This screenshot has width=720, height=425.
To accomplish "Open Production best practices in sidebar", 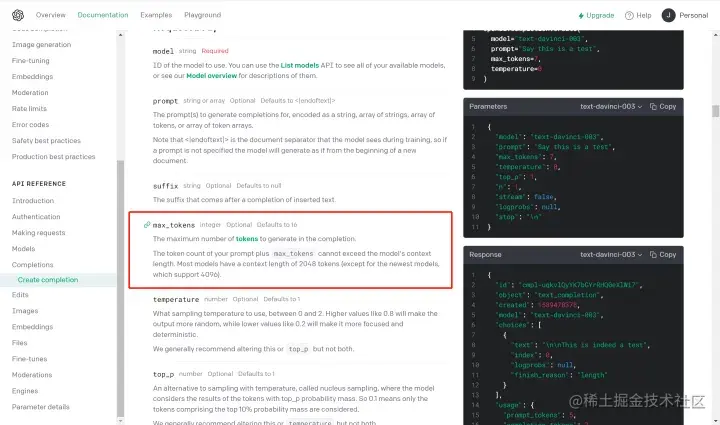I will [54, 157].
